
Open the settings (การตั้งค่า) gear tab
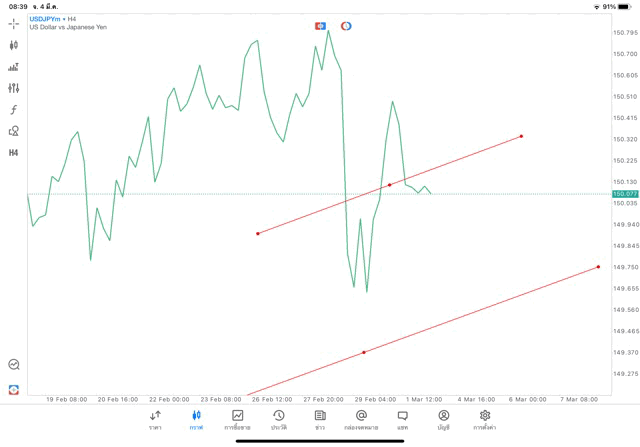tap(485, 419)
